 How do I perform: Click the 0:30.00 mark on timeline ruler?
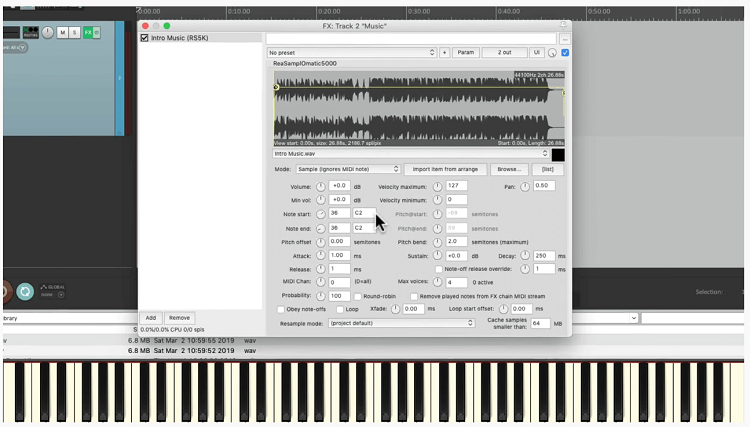418,11
